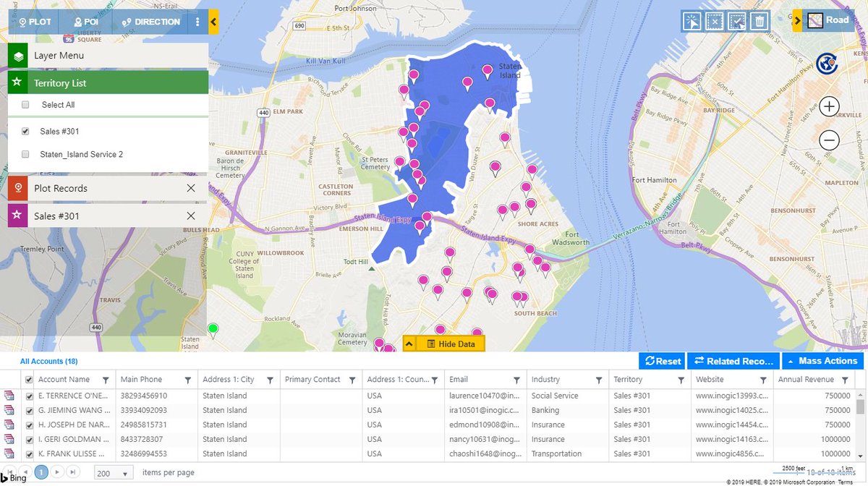Open the Website column filter
Image resolution: width=868 pixels, height=486 pixels.
[763, 380]
